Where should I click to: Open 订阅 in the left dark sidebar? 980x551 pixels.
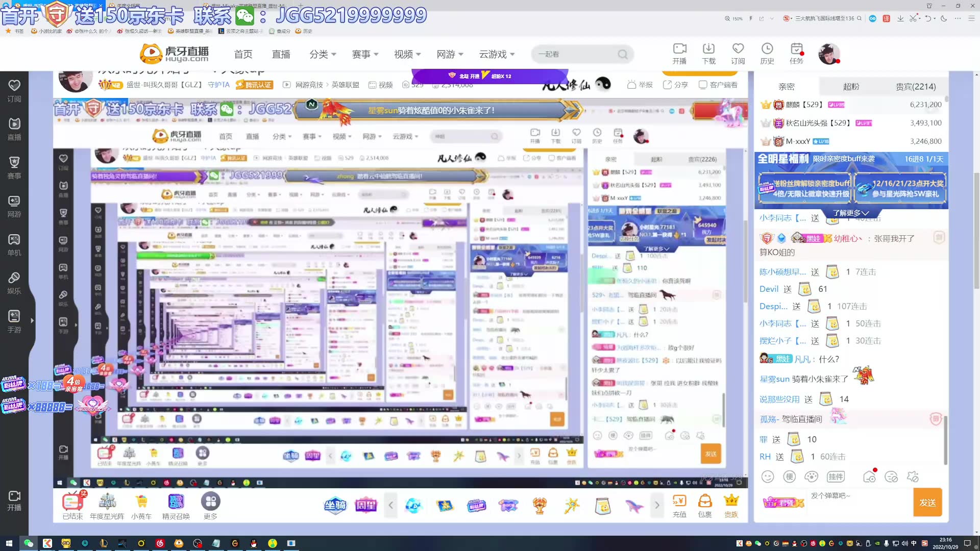(14, 91)
